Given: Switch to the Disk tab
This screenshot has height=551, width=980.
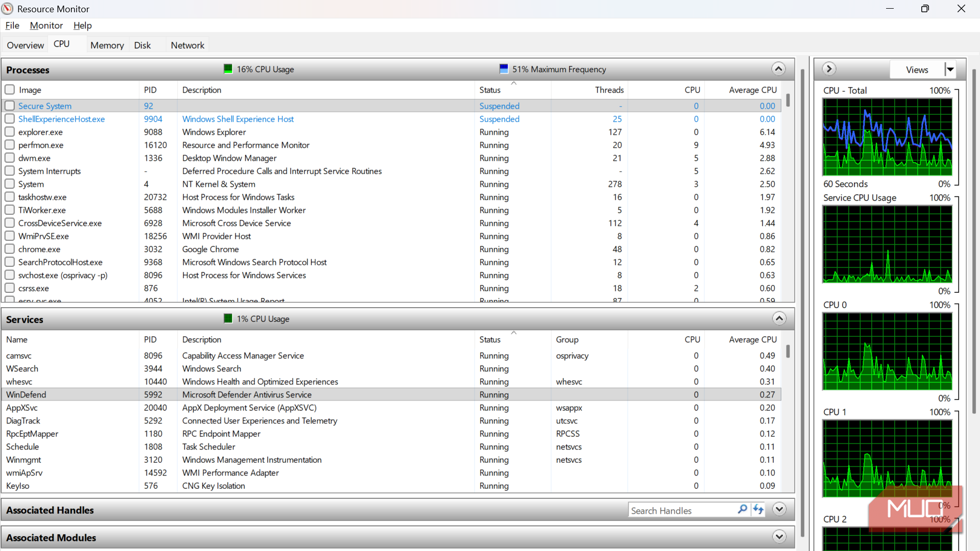Looking at the screenshot, I should (142, 45).
